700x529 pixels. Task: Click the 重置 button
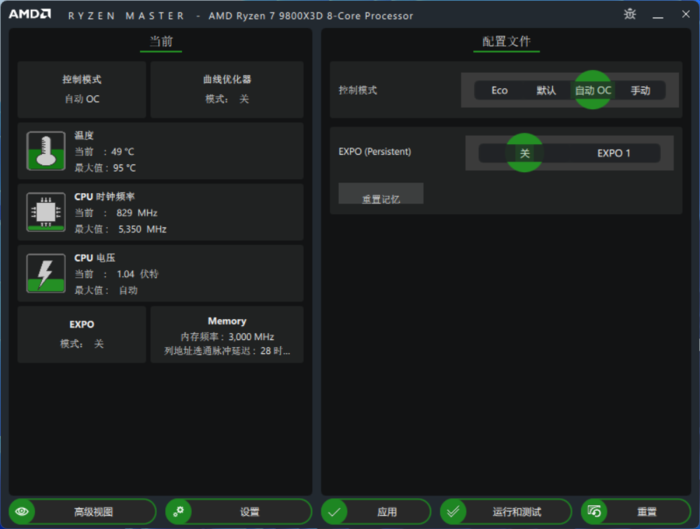tap(636, 512)
